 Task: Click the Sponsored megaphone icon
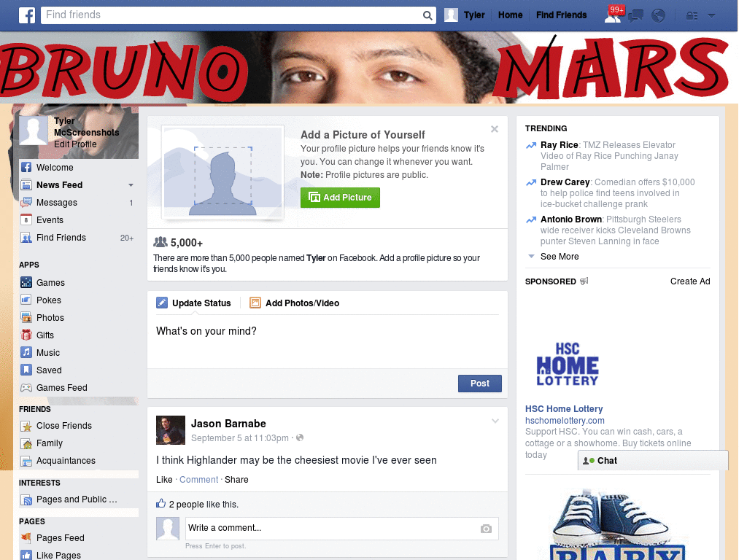pos(584,281)
